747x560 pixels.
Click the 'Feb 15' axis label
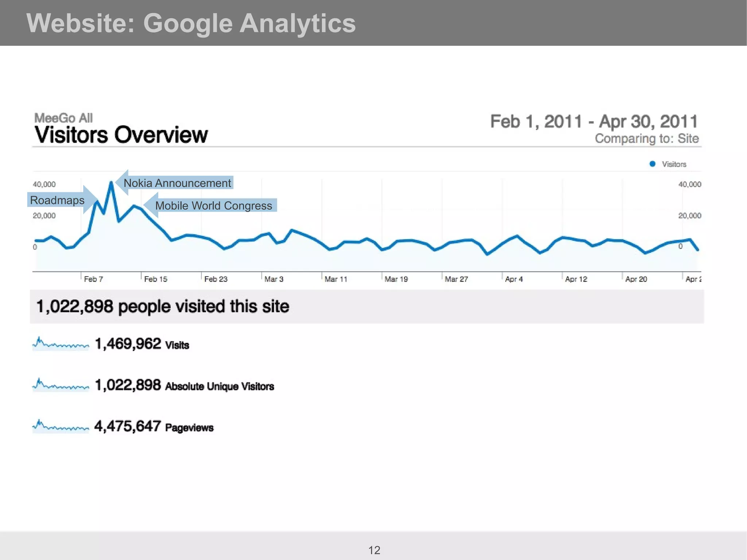[155, 279]
